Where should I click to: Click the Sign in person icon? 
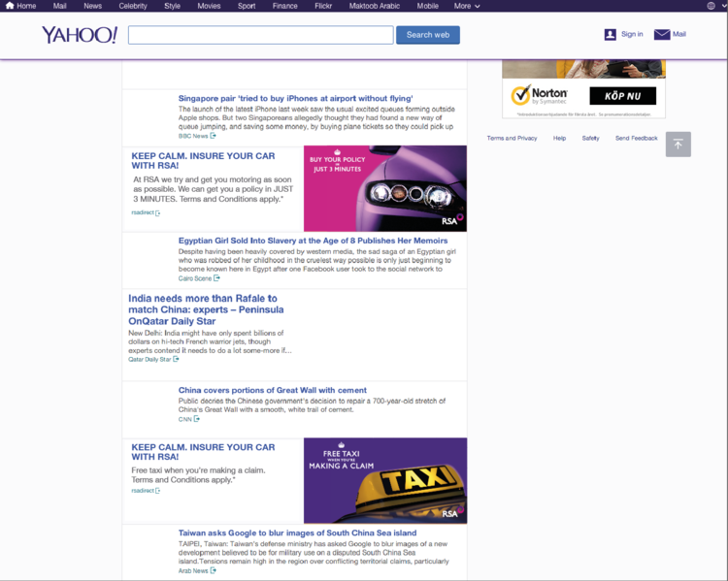611,34
